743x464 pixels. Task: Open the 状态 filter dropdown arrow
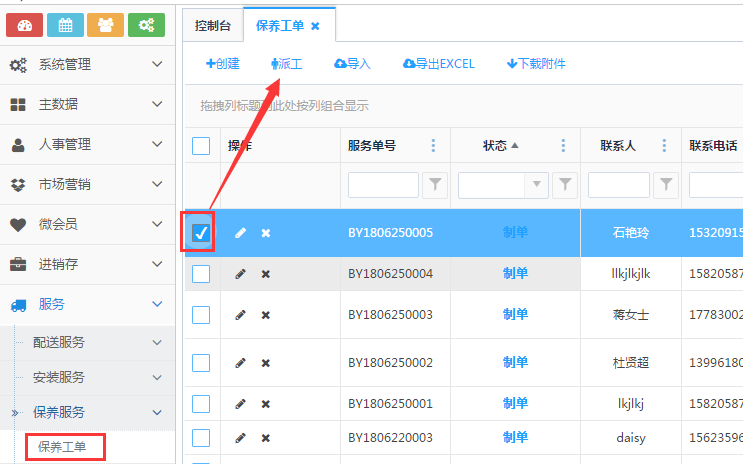tap(538, 184)
